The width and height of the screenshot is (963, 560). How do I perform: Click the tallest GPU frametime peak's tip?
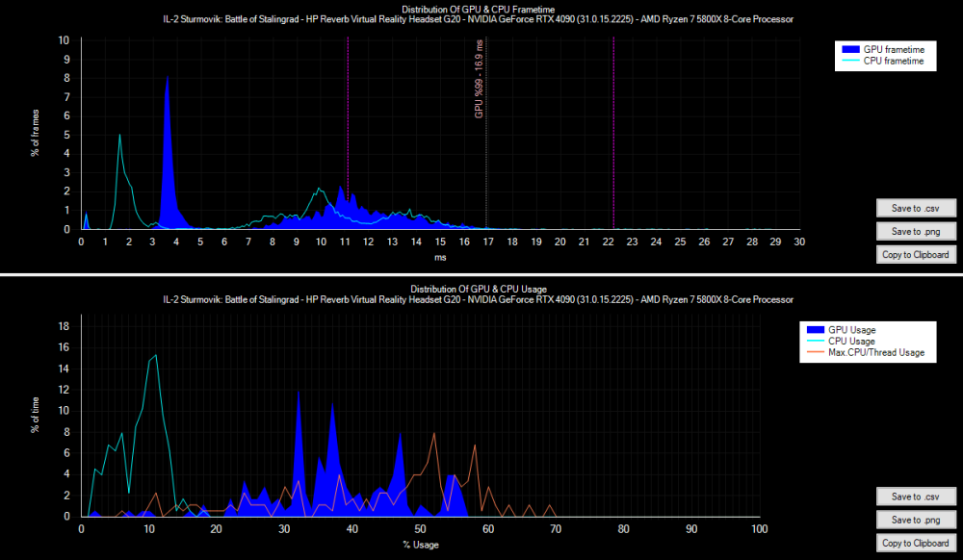168,78
